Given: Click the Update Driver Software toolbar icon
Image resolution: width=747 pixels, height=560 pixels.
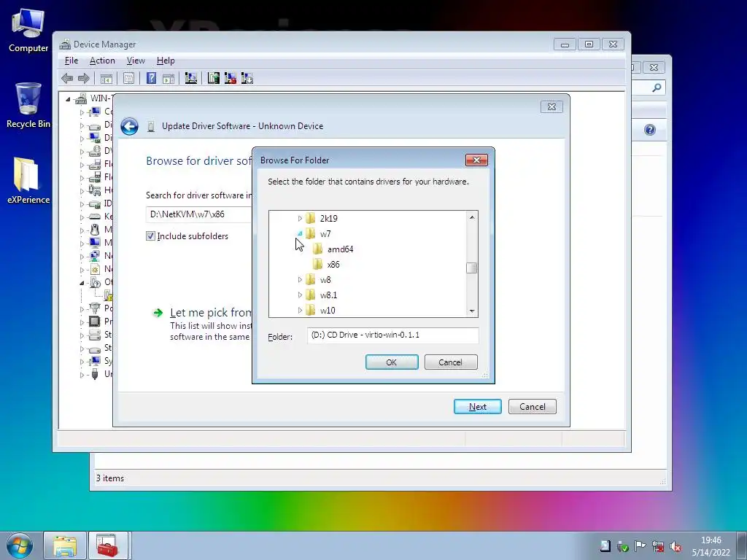Looking at the screenshot, I should tap(214, 78).
